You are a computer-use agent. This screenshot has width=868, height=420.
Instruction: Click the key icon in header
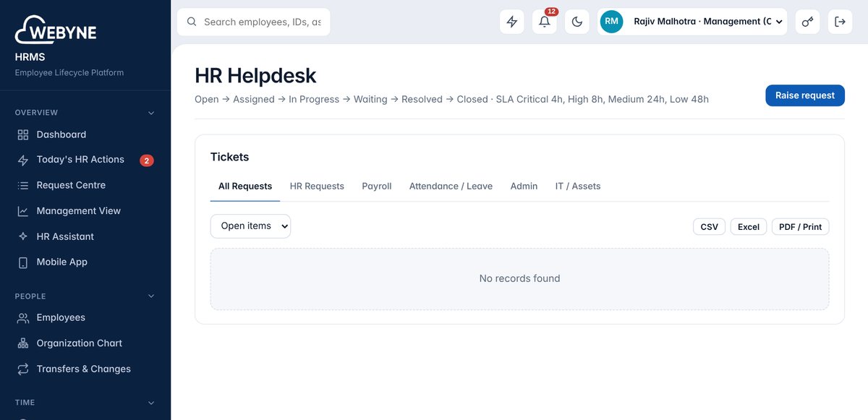pos(807,22)
